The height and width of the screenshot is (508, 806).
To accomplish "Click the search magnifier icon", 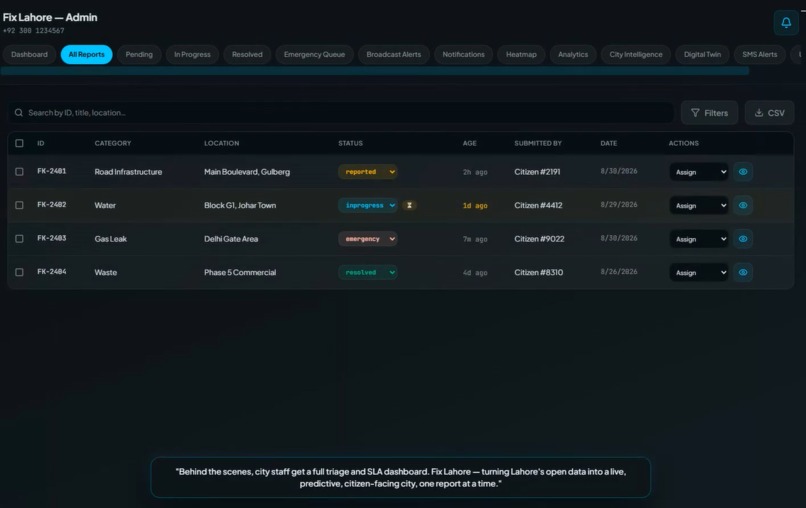I will tap(19, 113).
